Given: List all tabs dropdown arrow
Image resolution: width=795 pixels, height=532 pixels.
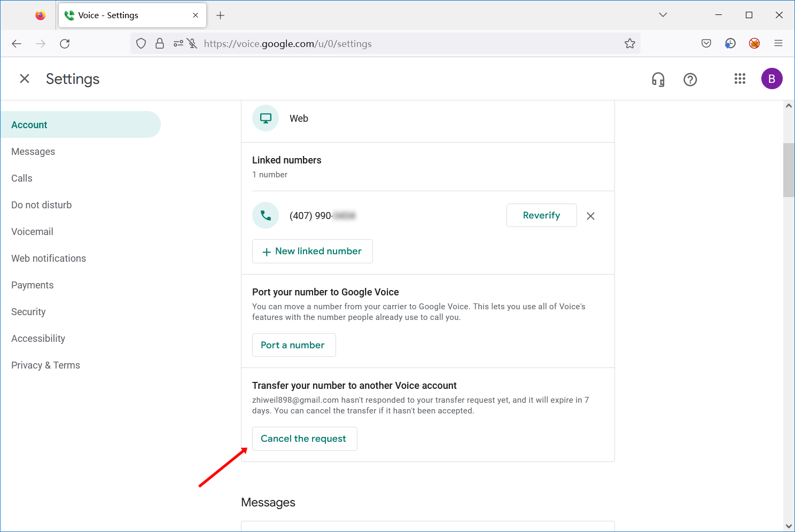Looking at the screenshot, I should [x=663, y=15].
